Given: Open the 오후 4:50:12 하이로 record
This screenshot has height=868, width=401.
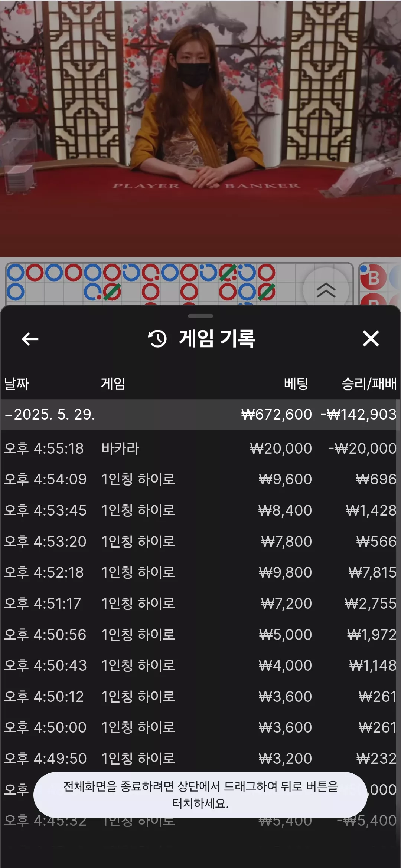Looking at the screenshot, I should click(200, 697).
